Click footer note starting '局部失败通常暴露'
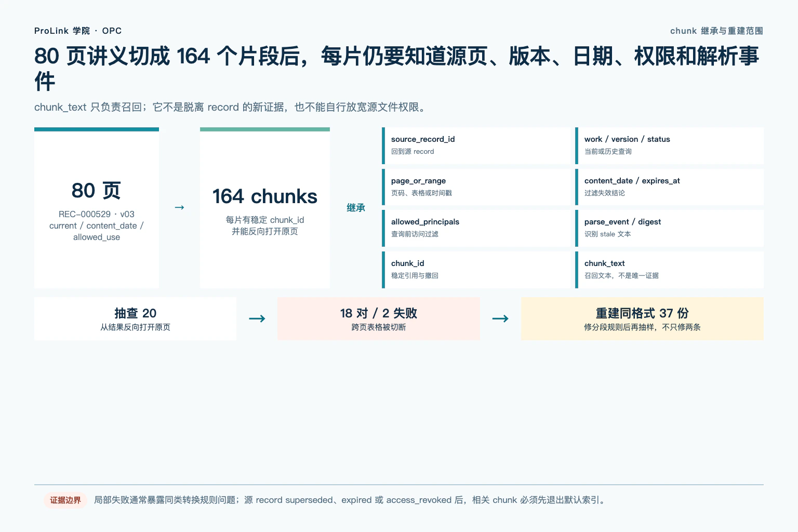The image size is (798, 532). click(350, 500)
